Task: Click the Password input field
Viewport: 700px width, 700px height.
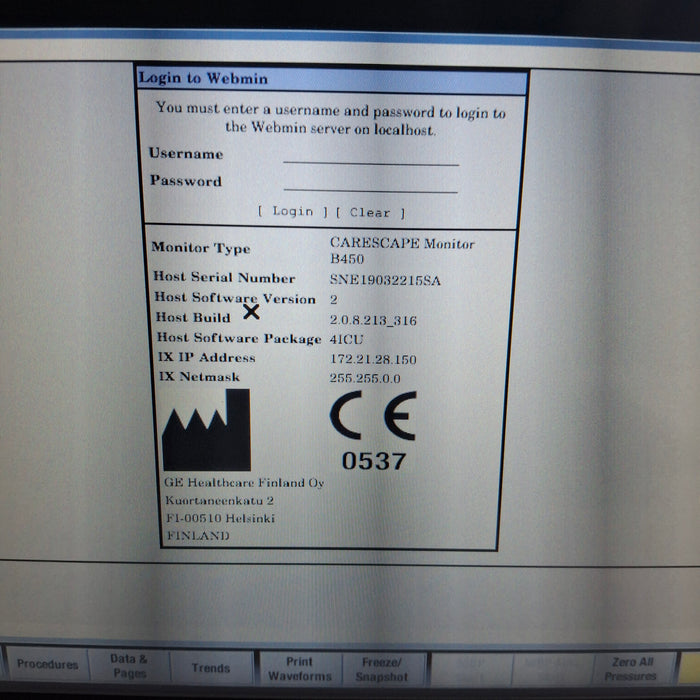Action: pos(371,184)
